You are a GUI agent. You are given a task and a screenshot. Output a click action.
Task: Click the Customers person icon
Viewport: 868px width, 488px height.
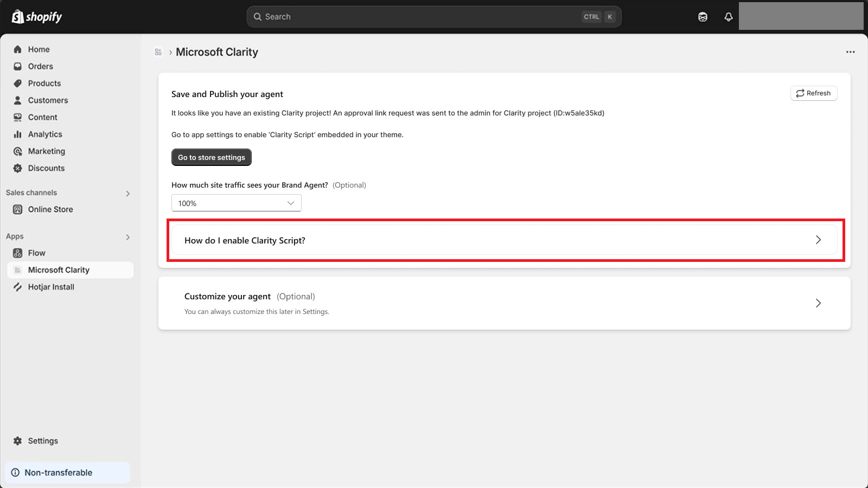pyautogui.click(x=17, y=100)
